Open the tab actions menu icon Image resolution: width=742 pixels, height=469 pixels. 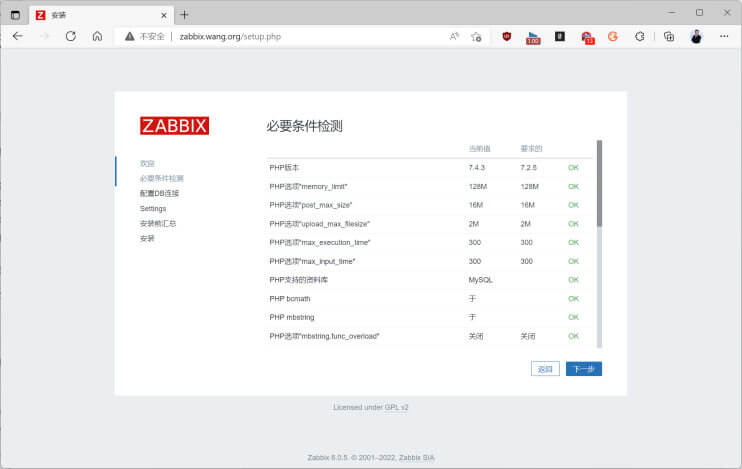[15, 15]
